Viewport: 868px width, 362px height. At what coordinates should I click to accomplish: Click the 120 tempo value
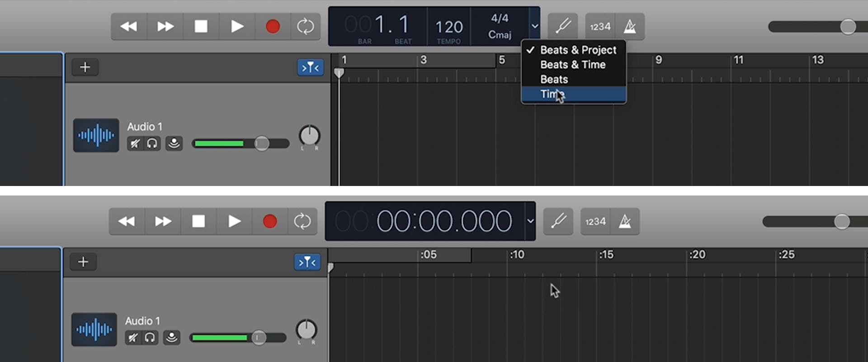point(449,27)
